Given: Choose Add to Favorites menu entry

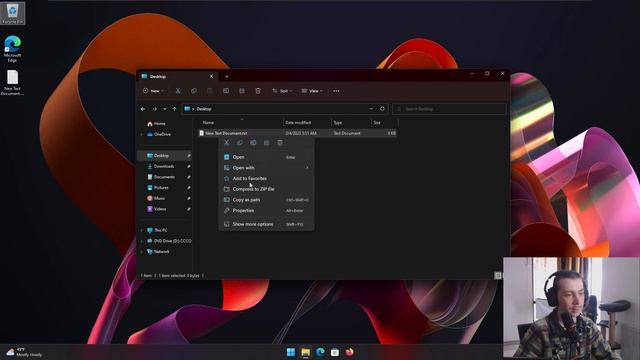Looking at the screenshot, I should [267, 178].
